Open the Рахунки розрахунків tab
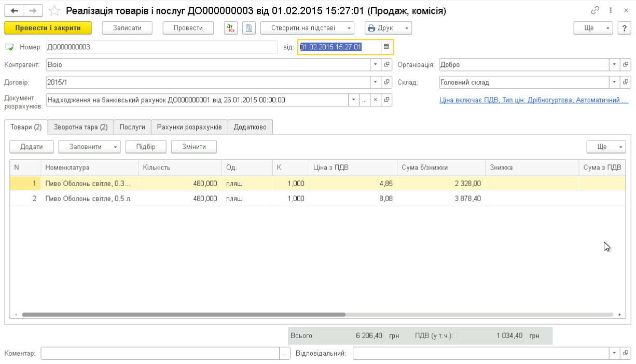 click(x=189, y=127)
